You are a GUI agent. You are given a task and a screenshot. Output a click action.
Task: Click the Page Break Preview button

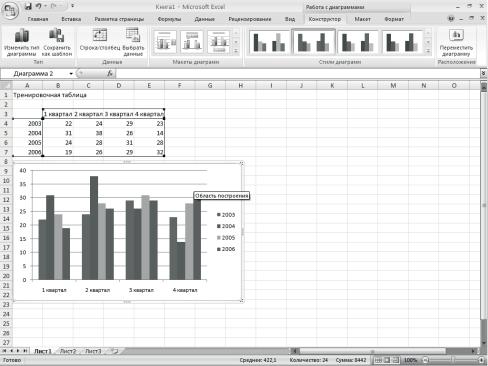(x=395, y=360)
